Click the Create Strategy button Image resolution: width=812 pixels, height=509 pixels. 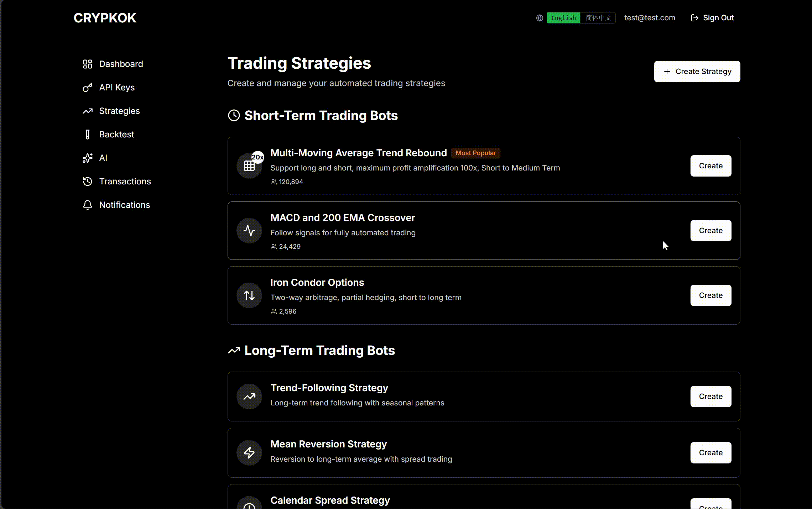pos(697,72)
